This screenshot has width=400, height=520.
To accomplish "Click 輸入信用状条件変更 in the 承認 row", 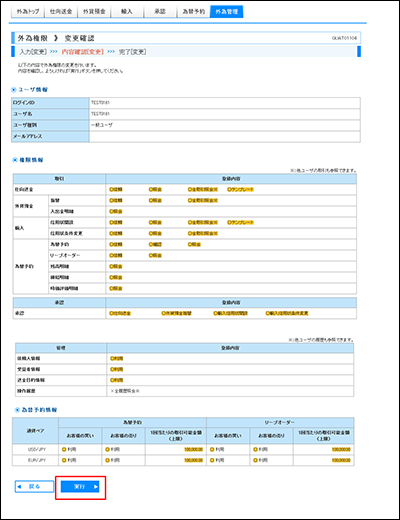I will click(287, 314).
